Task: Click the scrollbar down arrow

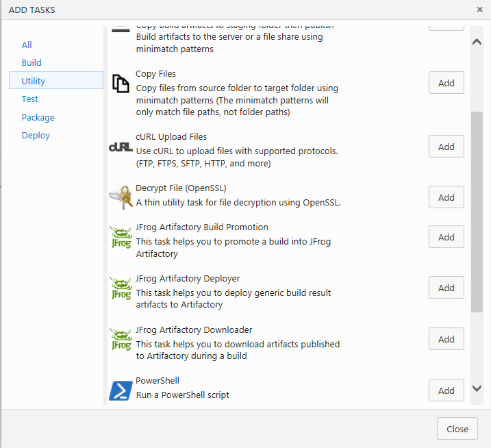Action: (477, 388)
